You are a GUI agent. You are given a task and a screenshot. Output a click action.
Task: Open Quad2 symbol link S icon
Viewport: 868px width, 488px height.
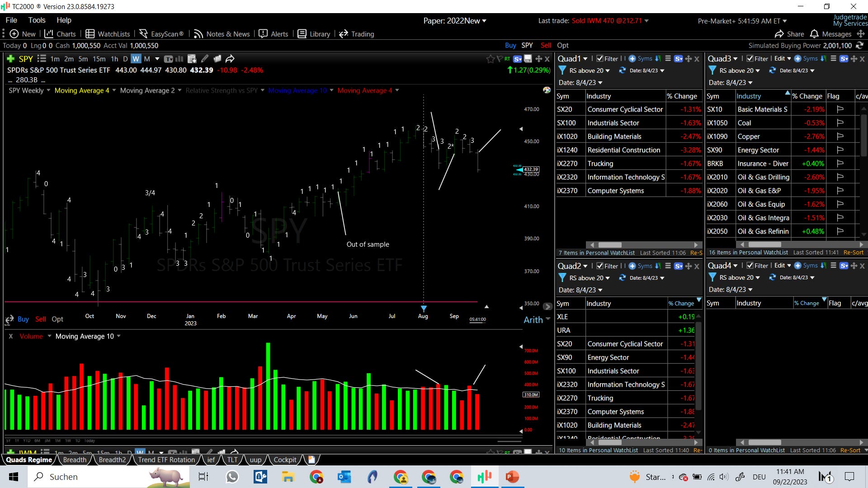click(678, 266)
